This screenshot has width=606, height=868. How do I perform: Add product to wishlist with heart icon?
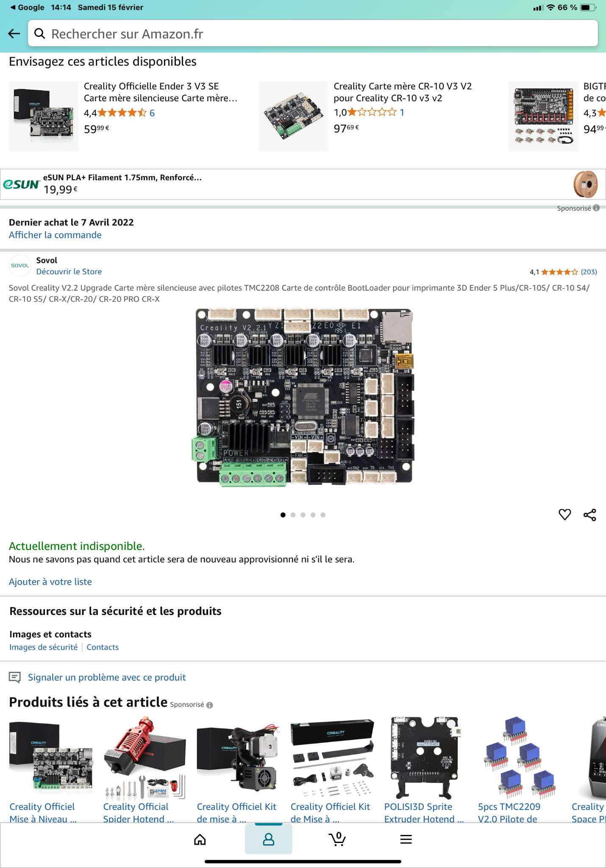pyautogui.click(x=564, y=515)
